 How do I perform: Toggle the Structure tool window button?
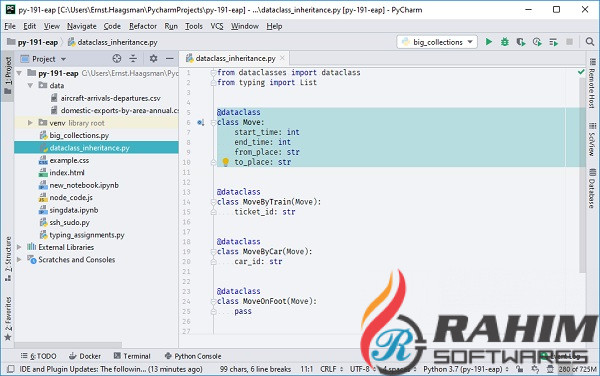pos(8,259)
